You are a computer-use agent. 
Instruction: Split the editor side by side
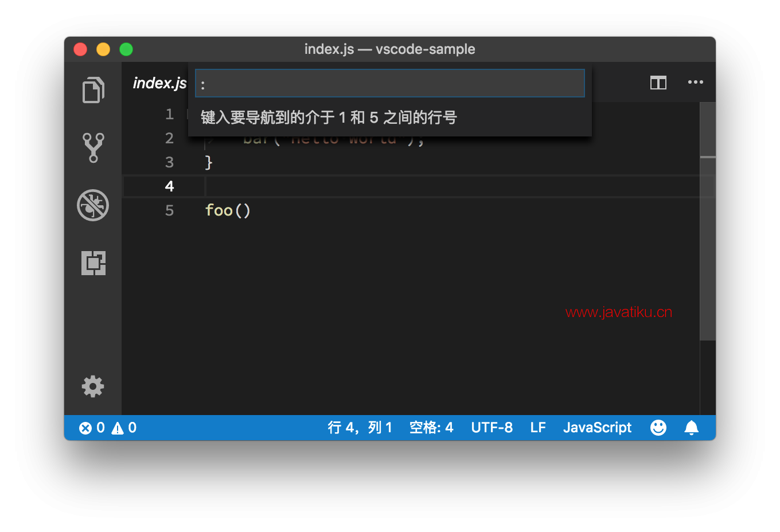[x=658, y=83]
